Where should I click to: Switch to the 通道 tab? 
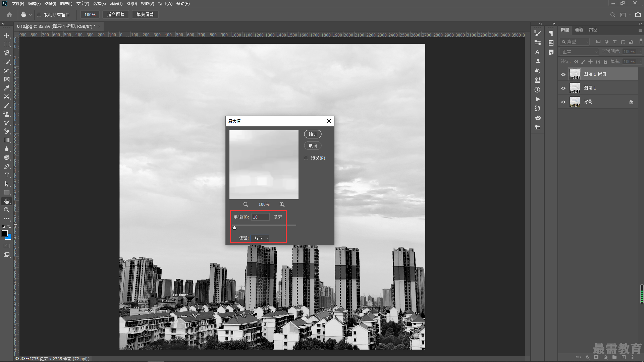tap(579, 30)
